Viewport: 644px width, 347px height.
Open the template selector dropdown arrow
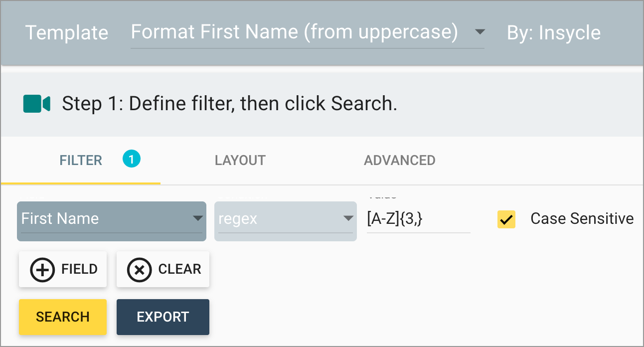point(480,32)
